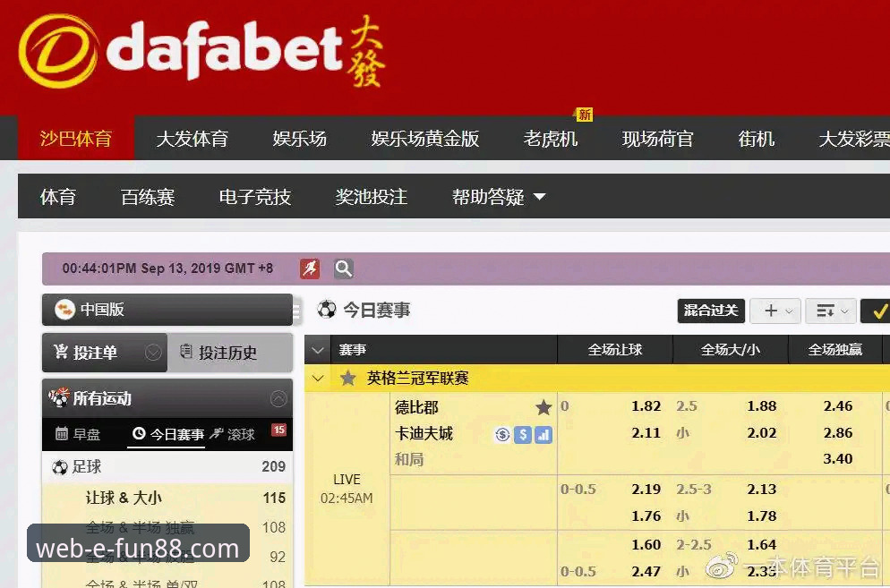
Task: Click the 卡迪夫城 team name
Action: [x=424, y=434]
